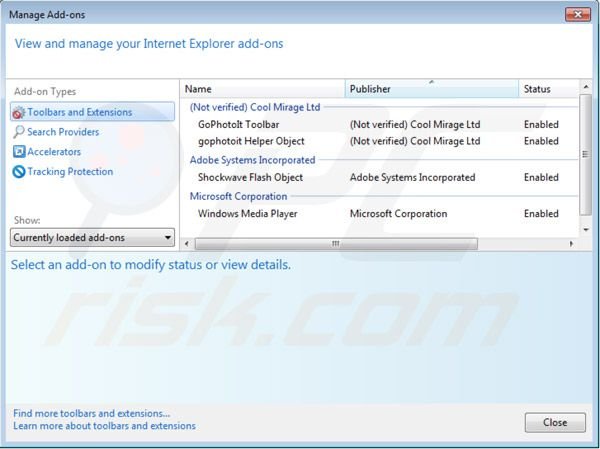This screenshot has height=449, width=600.
Task: Click the vertical scrollbar thumb
Action: point(586,155)
